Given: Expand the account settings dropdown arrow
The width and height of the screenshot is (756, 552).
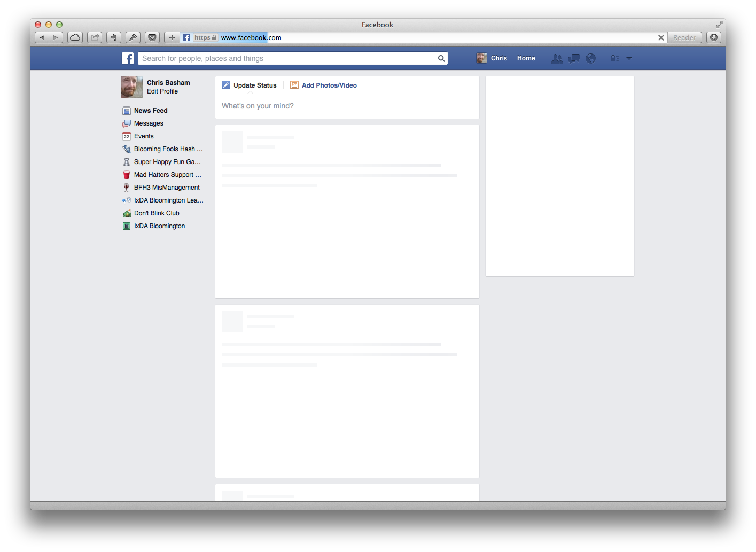Looking at the screenshot, I should point(629,58).
